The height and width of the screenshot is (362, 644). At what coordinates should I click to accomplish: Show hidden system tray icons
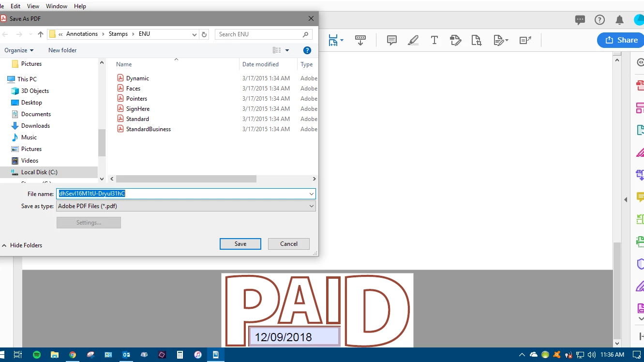[x=522, y=355]
